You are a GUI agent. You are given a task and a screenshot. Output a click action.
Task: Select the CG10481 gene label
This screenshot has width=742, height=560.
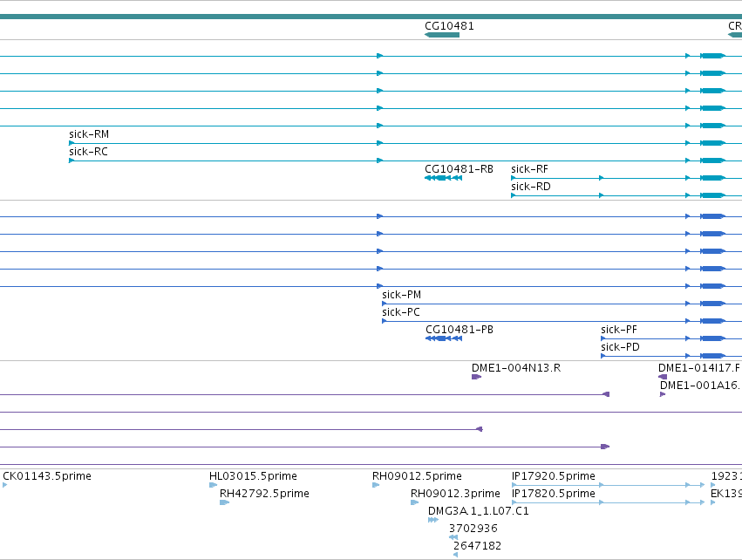coord(449,26)
